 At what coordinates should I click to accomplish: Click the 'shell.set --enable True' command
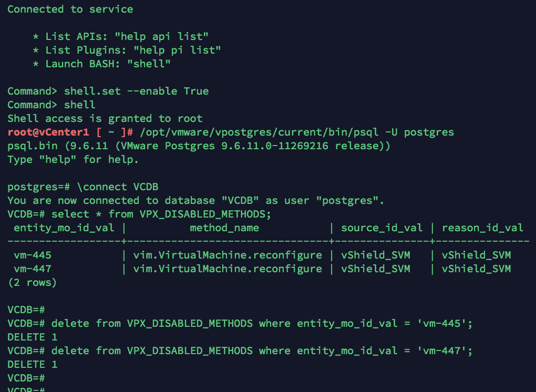[x=137, y=91]
